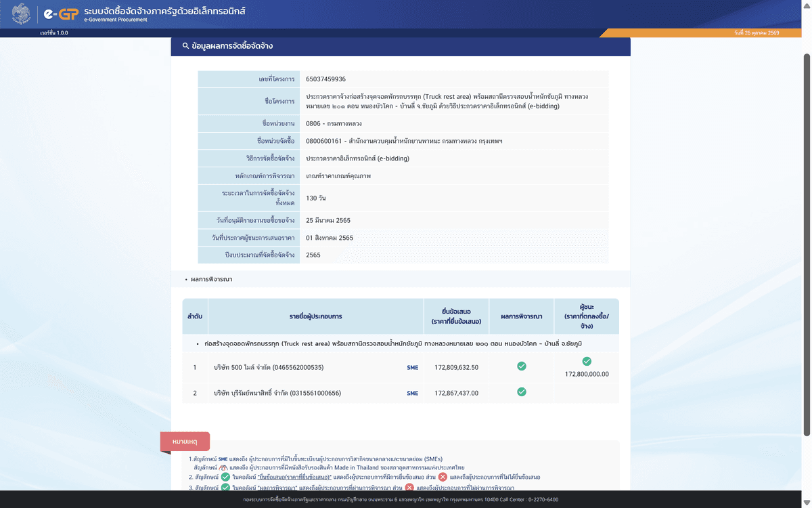Click bid price 172,867,437.00
Image resolution: width=812 pixels, height=508 pixels.
click(456, 393)
